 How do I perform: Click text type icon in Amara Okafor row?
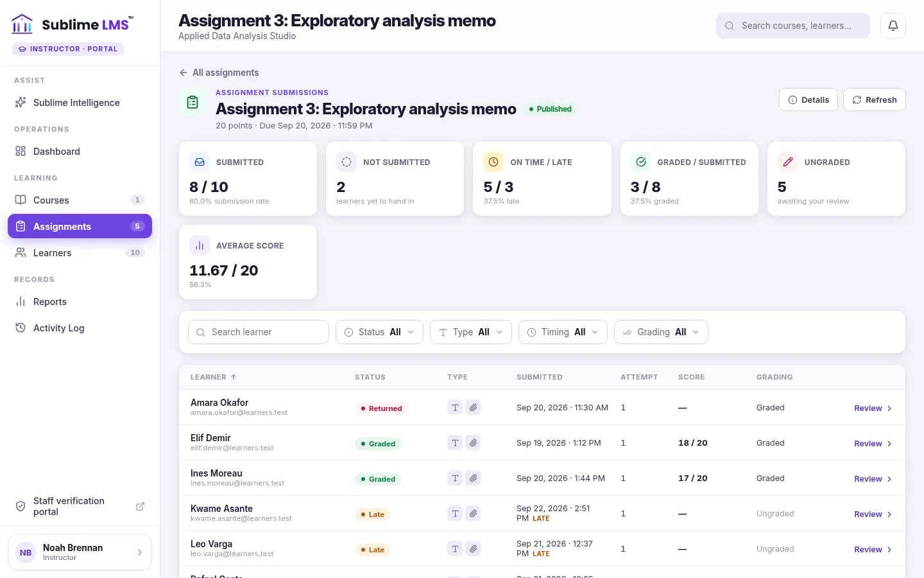click(x=455, y=407)
